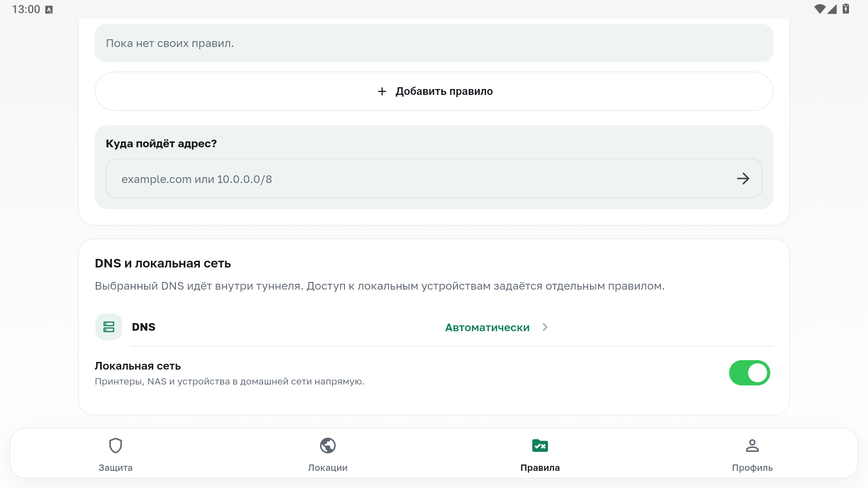Expand DNS options via the chevron
This screenshot has height=488, width=868.
click(x=545, y=327)
